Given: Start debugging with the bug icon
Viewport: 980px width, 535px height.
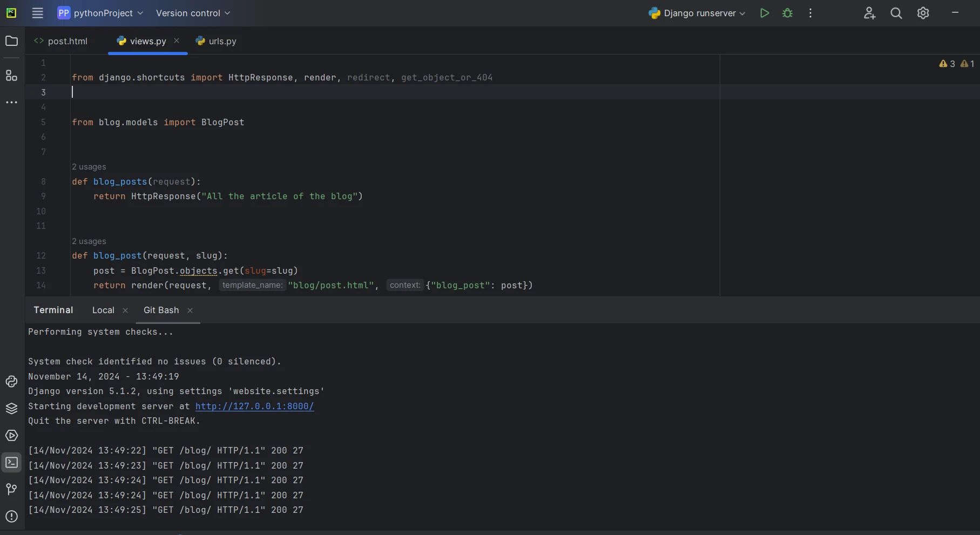Looking at the screenshot, I should click(x=787, y=13).
